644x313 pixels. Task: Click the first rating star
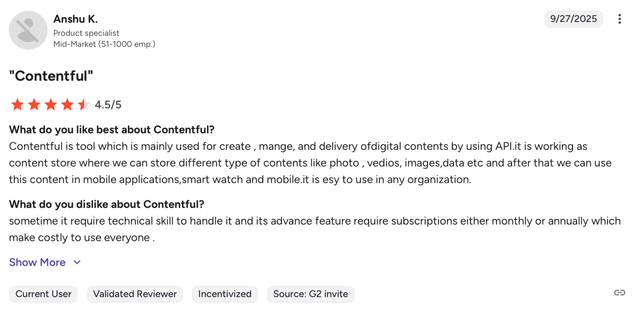click(x=17, y=105)
